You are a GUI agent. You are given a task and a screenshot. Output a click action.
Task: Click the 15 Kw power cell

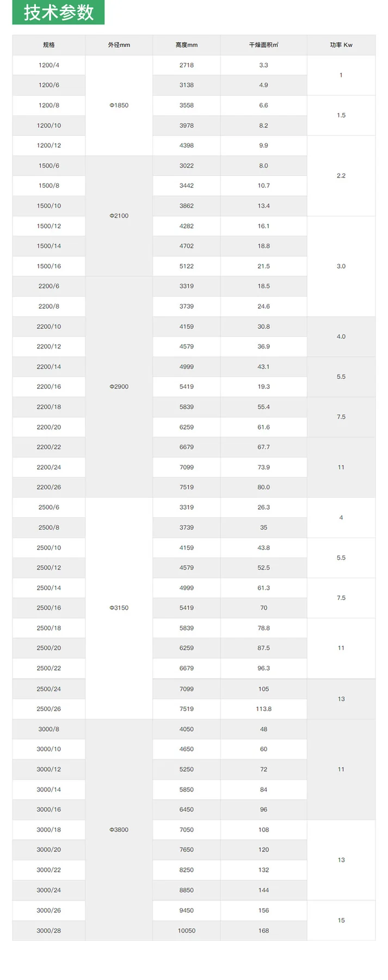point(341,920)
